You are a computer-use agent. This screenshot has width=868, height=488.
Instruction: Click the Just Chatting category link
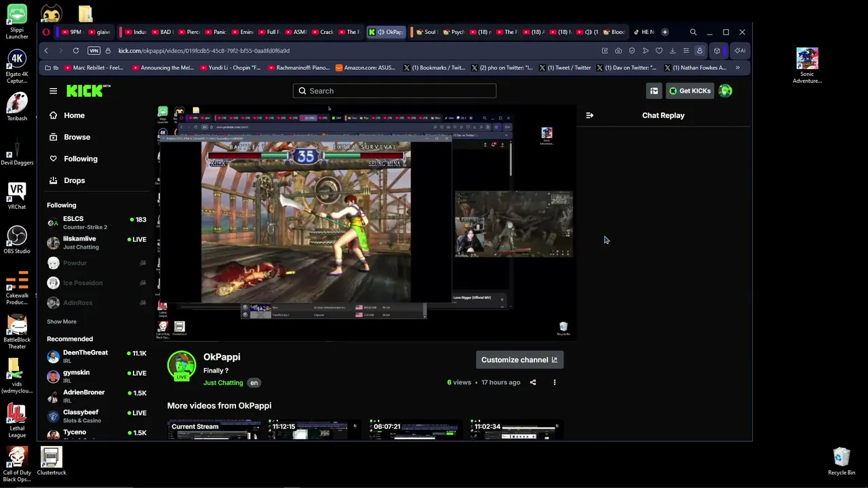[223, 383]
